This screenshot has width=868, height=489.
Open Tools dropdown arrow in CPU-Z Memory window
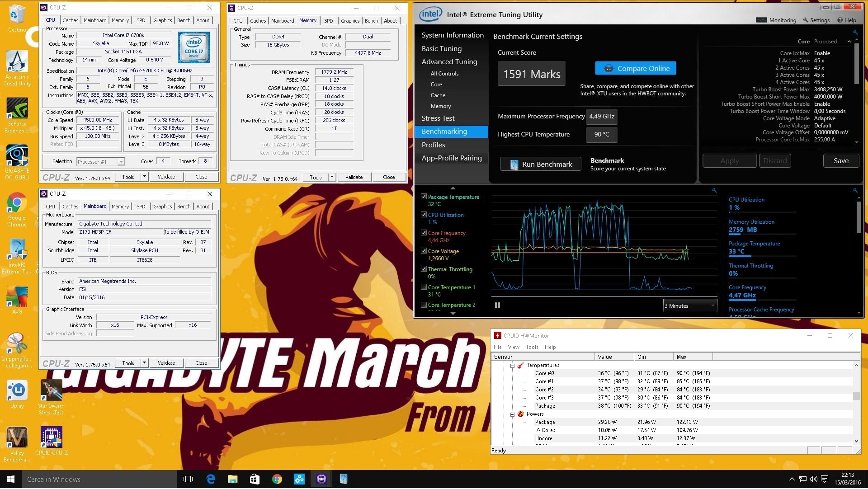332,178
